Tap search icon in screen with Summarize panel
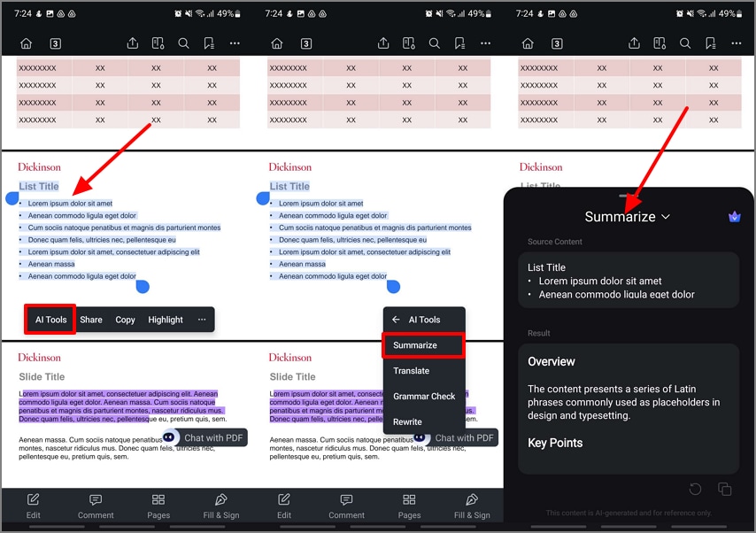This screenshot has height=533, width=756. [x=685, y=43]
